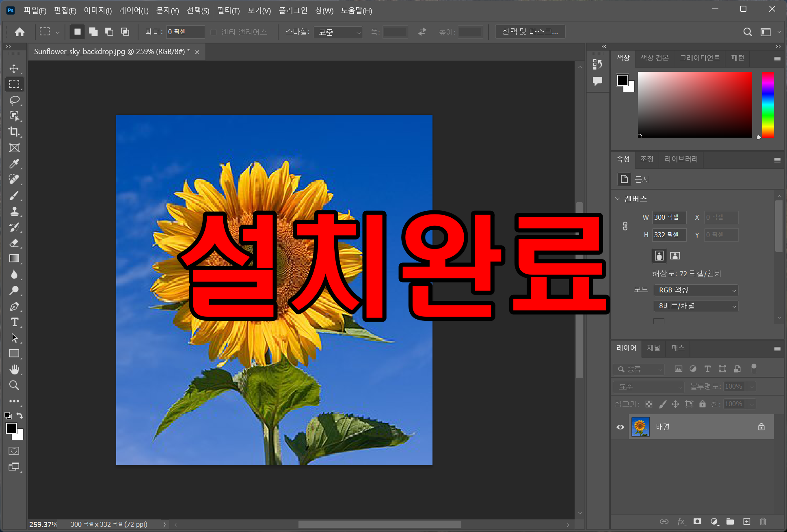Screen dimensions: 787x532
Task: Open the RGB 색상 mode dropdown
Action: [x=696, y=290]
